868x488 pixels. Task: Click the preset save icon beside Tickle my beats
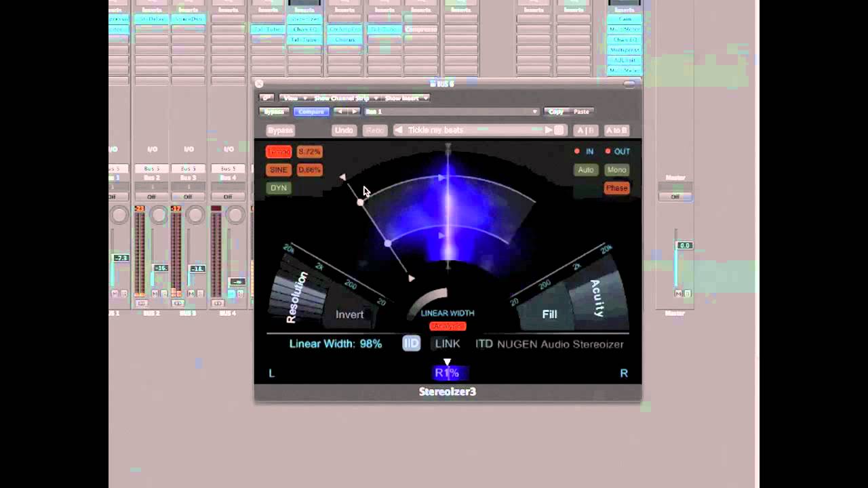(x=559, y=130)
